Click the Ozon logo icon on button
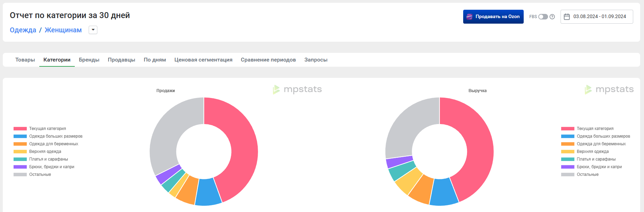The width and height of the screenshot is (644, 212). point(469,17)
